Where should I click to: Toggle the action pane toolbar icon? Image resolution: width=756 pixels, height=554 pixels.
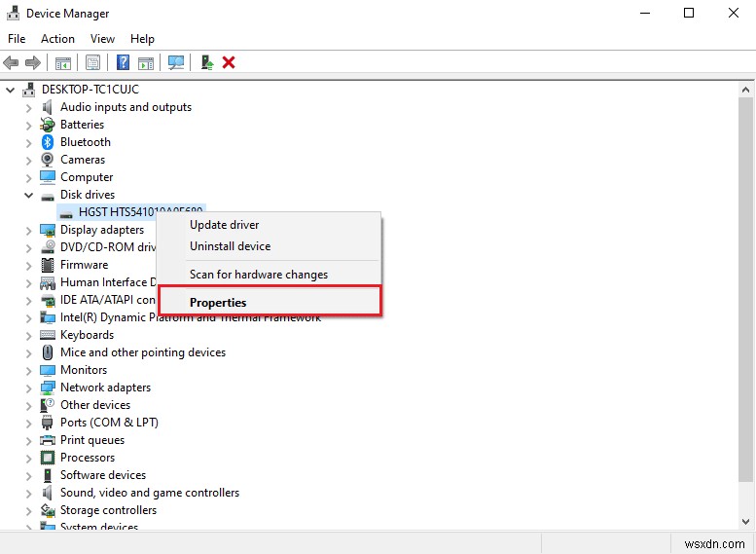click(146, 62)
